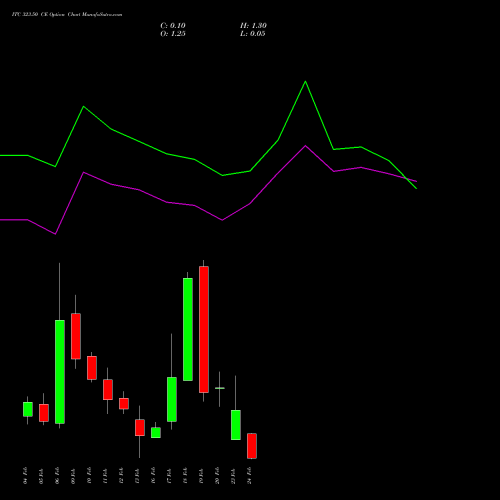
Task: Click the tall red candle for 19 Feb
Action: coord(204,329)
